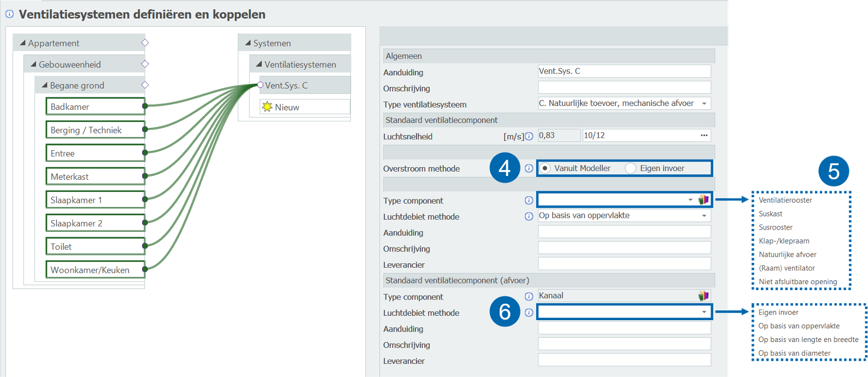Click info icon next to Luchtsnelheid

(x=529, y=137)
